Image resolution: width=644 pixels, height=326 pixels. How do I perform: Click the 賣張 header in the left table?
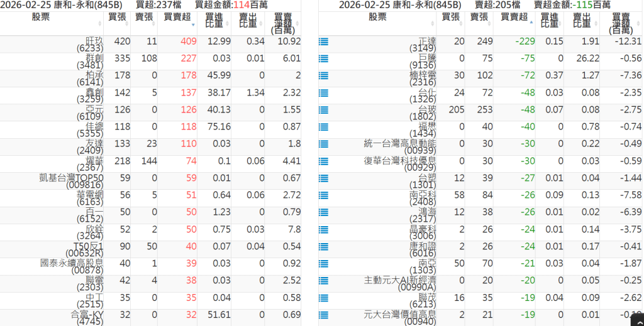tap(145, 17)
